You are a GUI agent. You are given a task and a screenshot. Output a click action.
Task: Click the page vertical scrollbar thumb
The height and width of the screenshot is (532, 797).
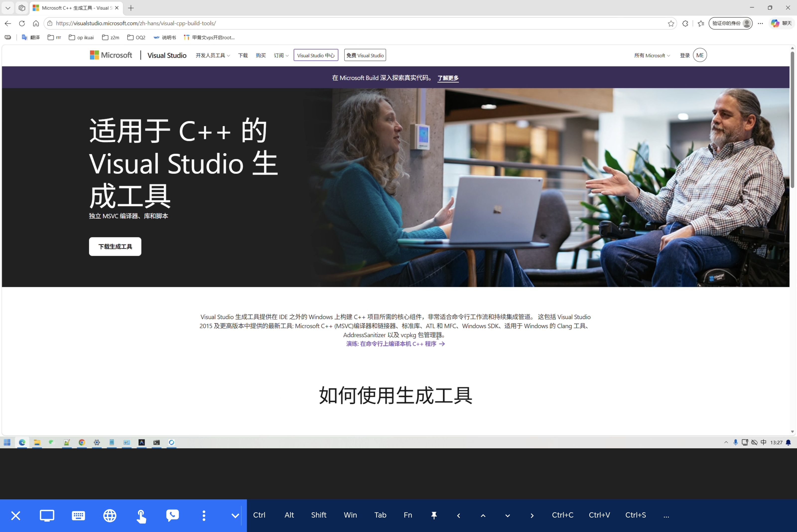(792, 120)
